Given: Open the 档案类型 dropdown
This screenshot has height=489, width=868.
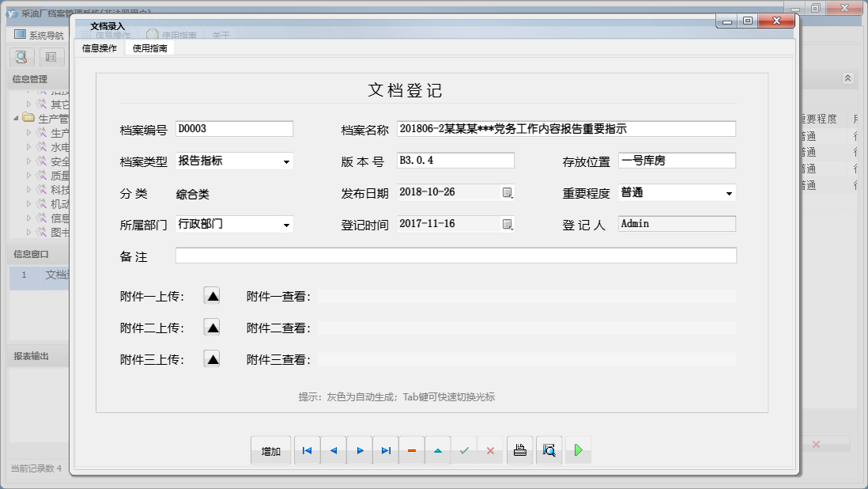Looking at the screenshot, I should 285,161.
